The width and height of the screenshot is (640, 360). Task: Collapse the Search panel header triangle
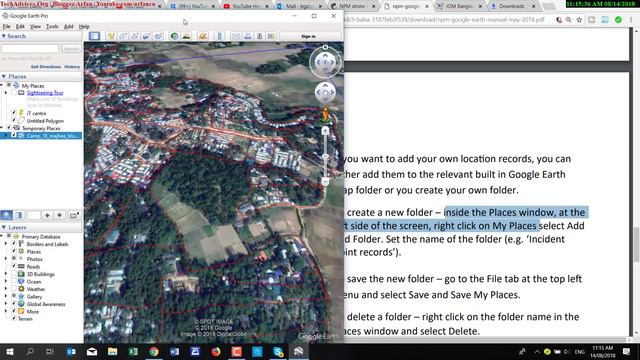click(4, 36)
